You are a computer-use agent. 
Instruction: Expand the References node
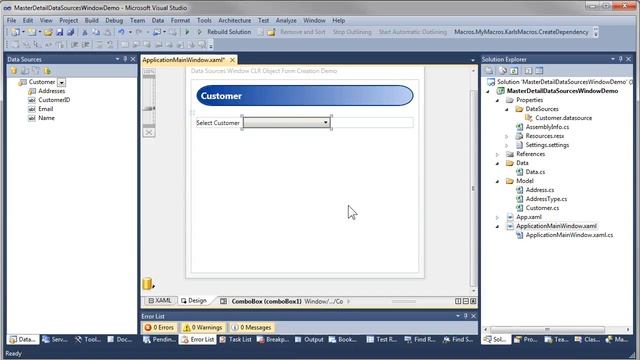click(498, 154)
